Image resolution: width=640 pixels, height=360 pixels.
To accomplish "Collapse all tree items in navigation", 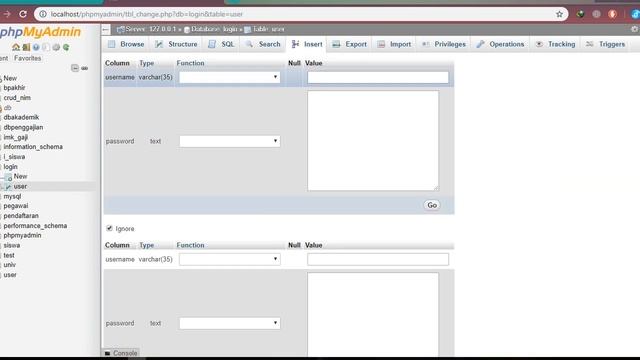I will tap(75, 68).
